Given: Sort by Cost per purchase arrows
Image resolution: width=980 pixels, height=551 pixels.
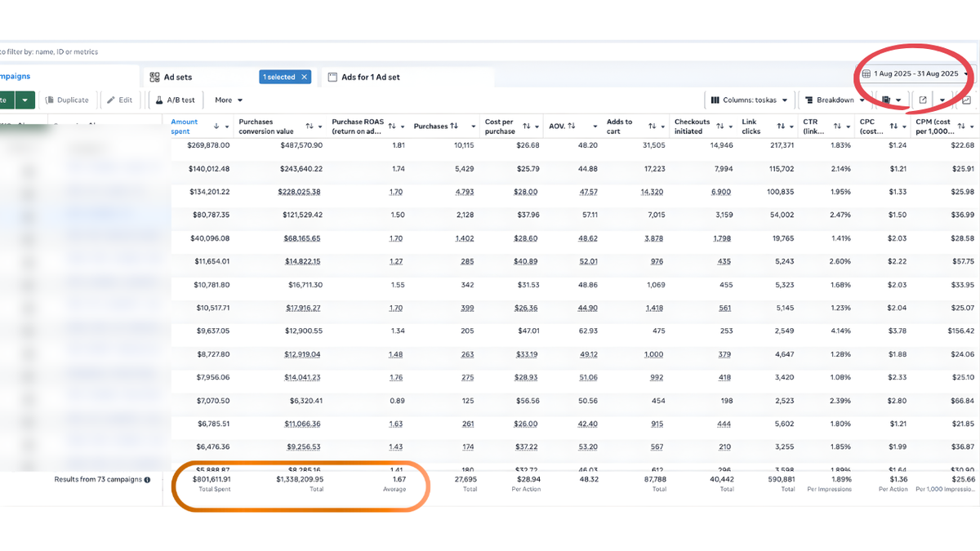Looking at the screenshot, I should (x=527, y=127).
